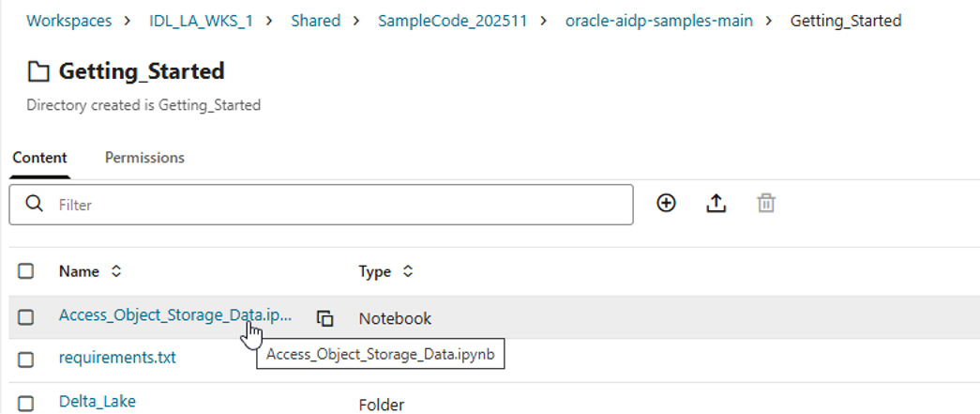Toggle the select-all checkbox in header
The image size is (980, 414).
26,271
